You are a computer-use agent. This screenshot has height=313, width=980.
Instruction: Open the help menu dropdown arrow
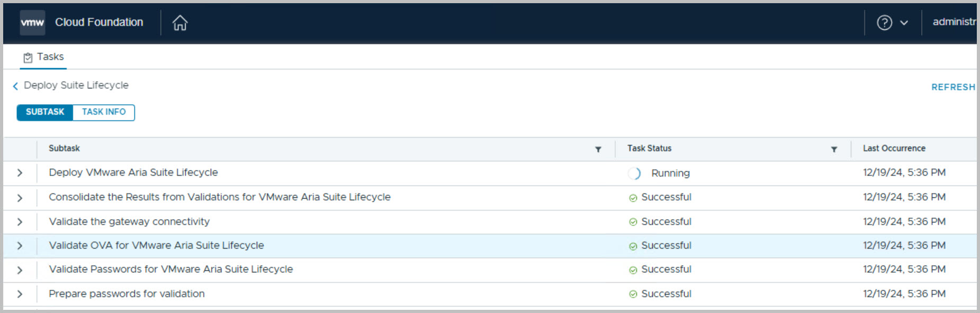pyautogui.click(x=904, y=23)
